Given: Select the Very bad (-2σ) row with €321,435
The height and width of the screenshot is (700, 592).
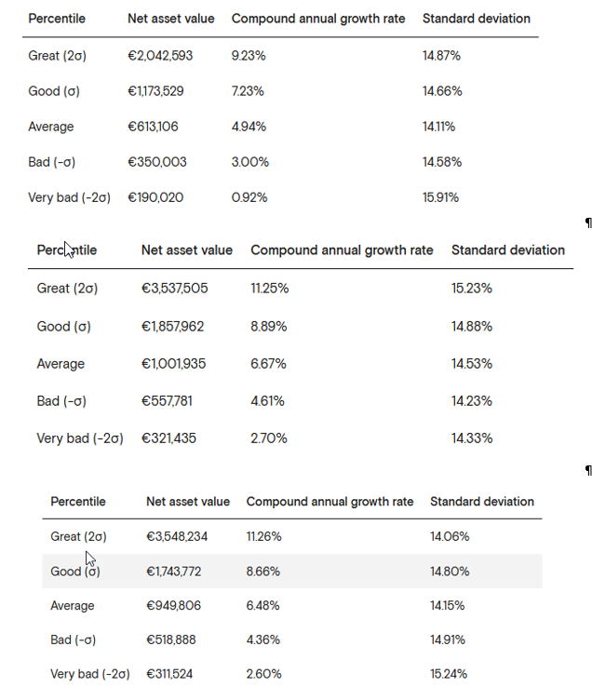Looking at the screenshot, I should point(301,438).
